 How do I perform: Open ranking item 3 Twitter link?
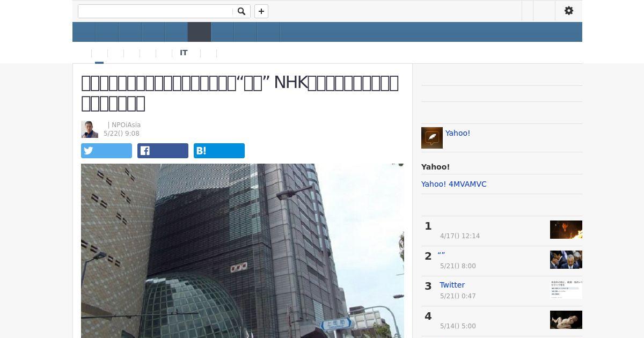(452, 285)
